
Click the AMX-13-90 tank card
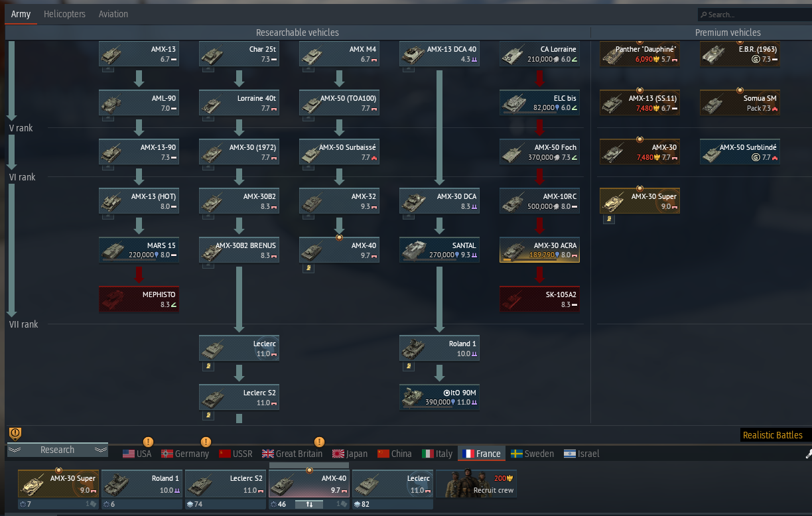pyautogui.click(x=139, y=152)
